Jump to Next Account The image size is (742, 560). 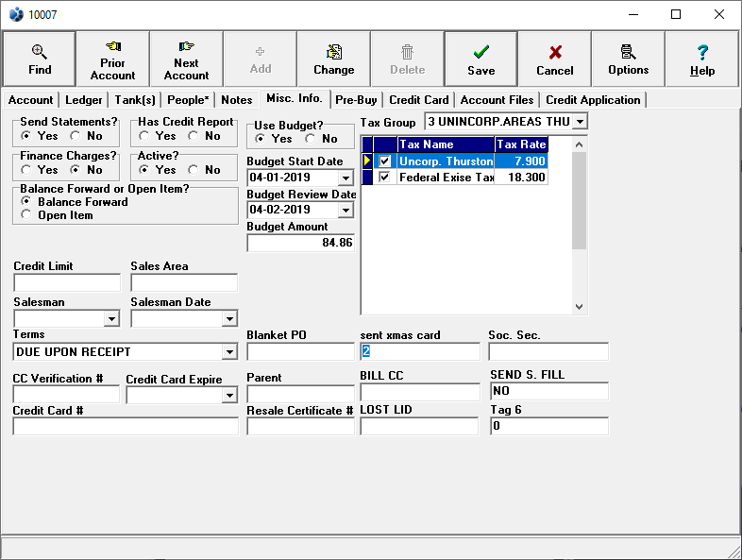click(x=187, y=59)
